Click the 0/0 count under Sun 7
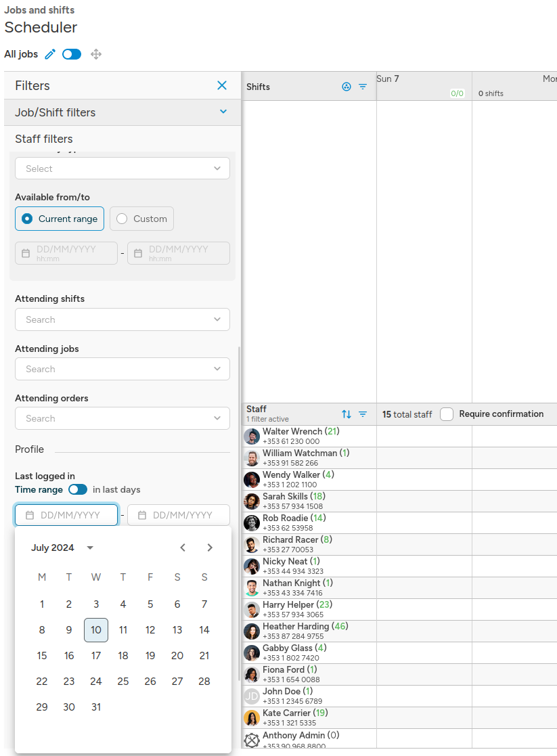This screenshot has height=756, width=557. point(458,93)
